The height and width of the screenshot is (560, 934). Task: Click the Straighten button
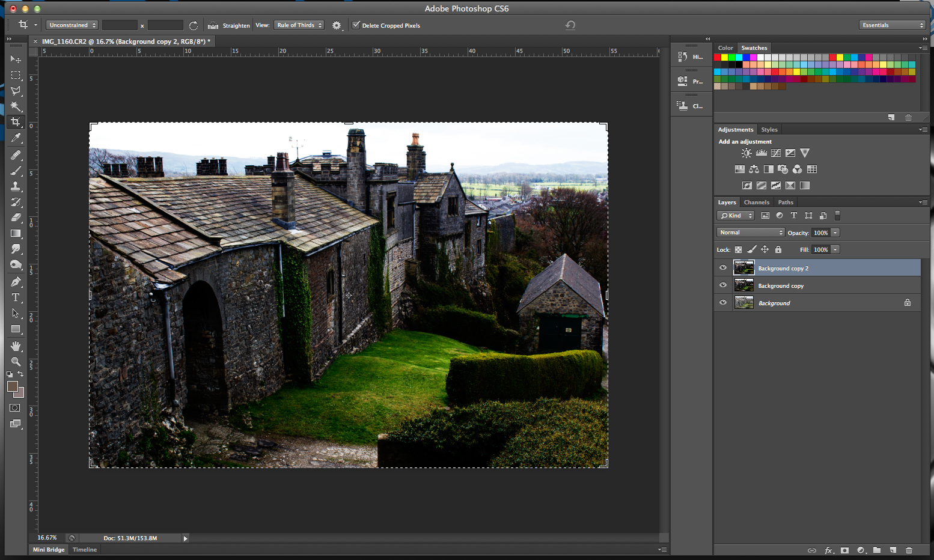[x=228, y=25]
